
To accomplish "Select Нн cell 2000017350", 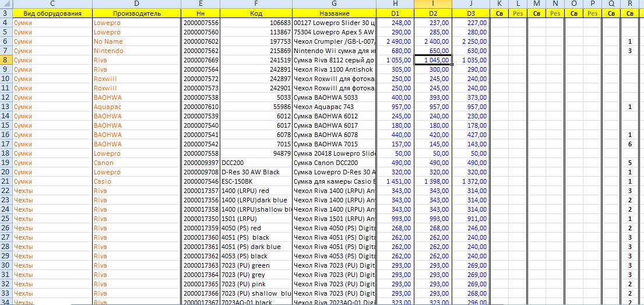I will tap(200, 219).
